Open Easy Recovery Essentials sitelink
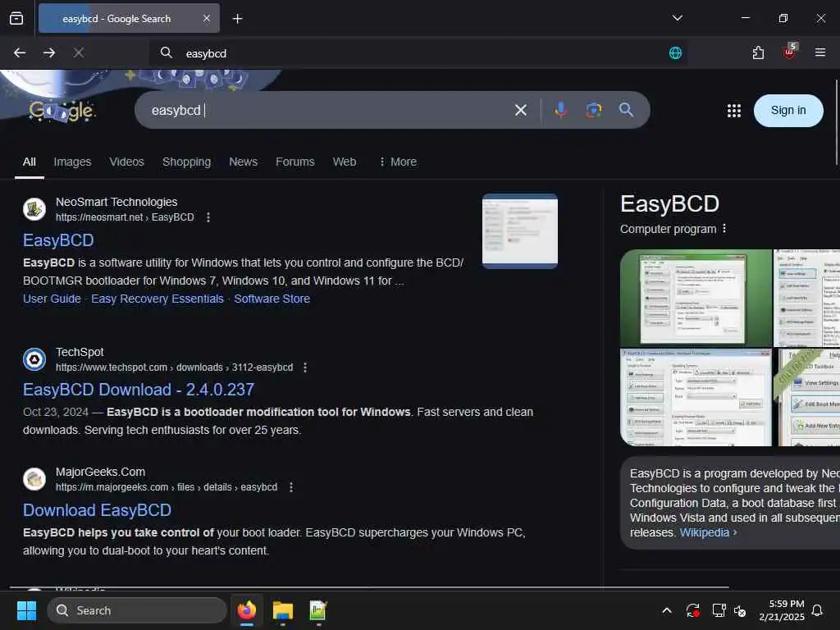This screenshot has height=630, width=840. tap(157, 299)
